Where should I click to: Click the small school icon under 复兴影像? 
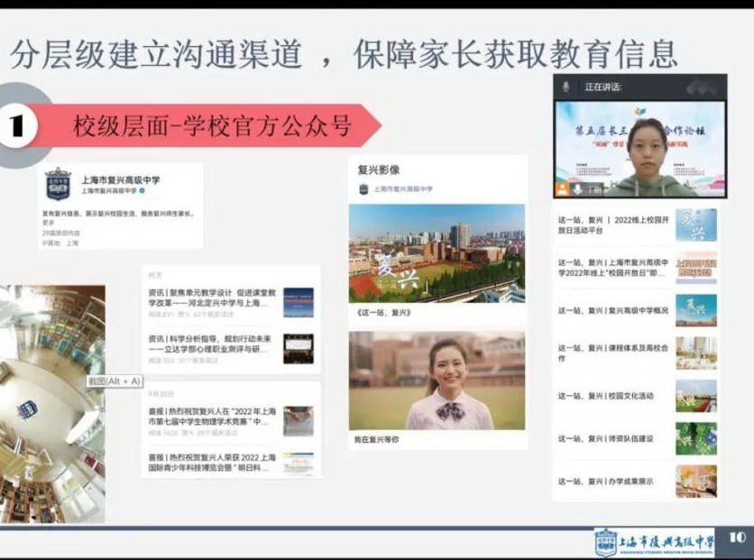pyautogui.click(x=363, y=189)
